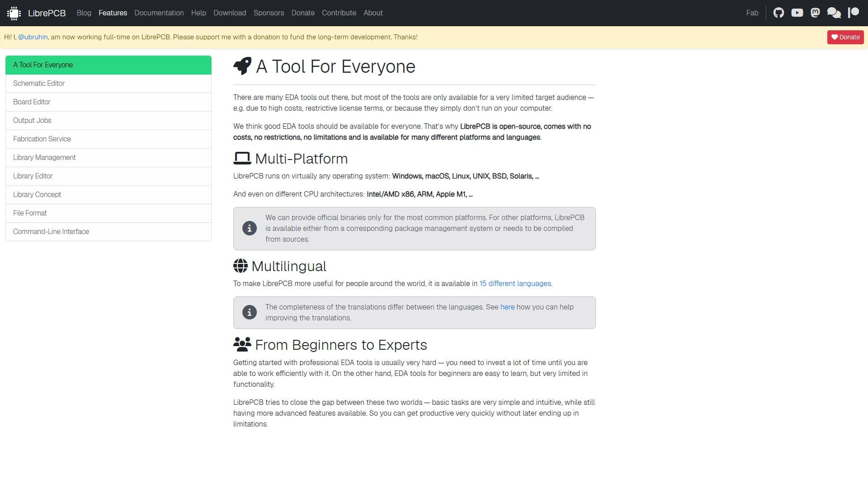Open Donate in the navigation bar

(x=303, y=13)
